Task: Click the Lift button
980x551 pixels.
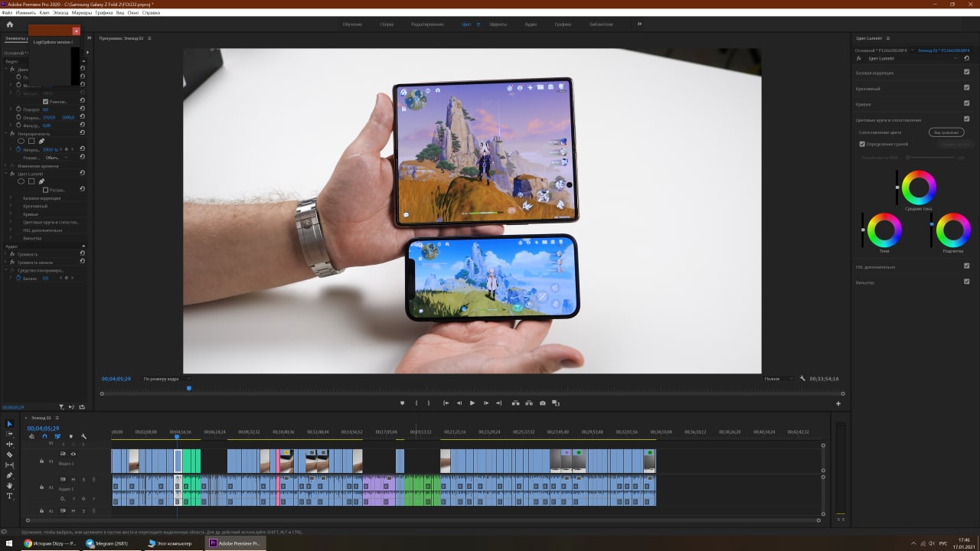Action: point(515,403)
